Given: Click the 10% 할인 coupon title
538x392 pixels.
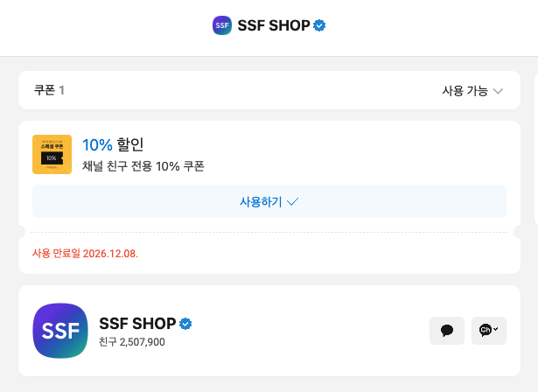Looking at the screenshot, I should coord(112,144).
